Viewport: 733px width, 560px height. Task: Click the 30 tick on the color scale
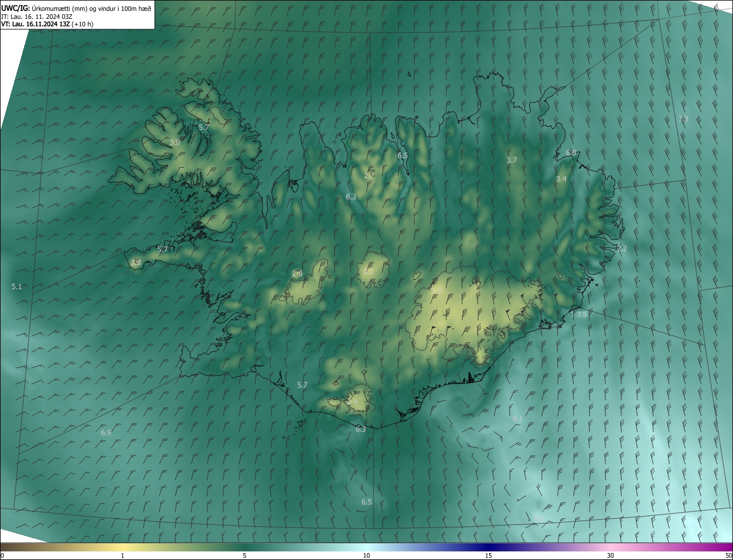click(x=610, y=555)
